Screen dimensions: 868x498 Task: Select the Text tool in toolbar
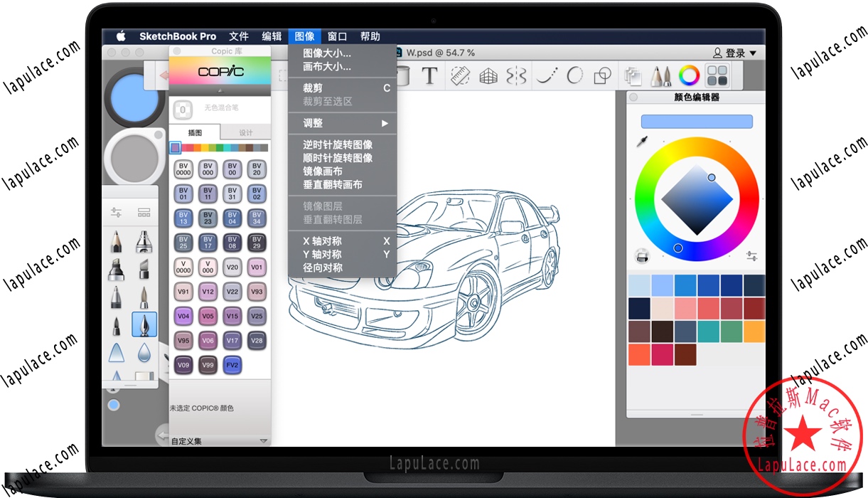429,75
